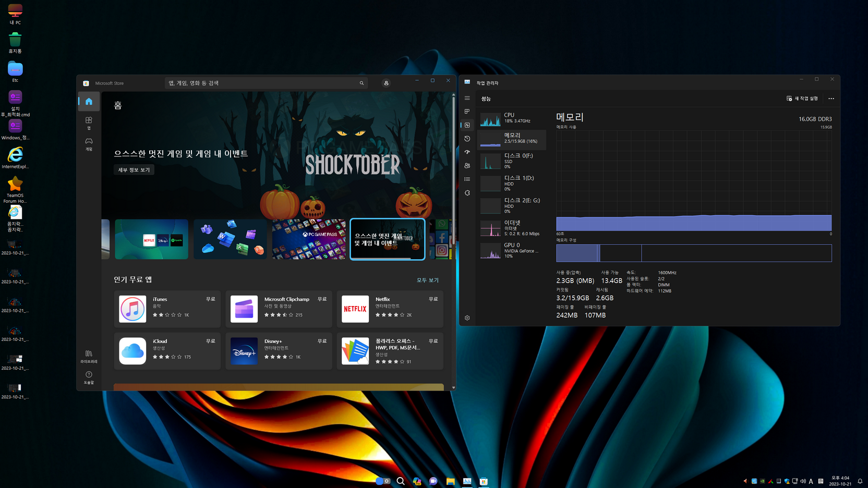868x488 pixels.
Task: Open Services page in Task Manager sidebar
Action: pos(467,193)
